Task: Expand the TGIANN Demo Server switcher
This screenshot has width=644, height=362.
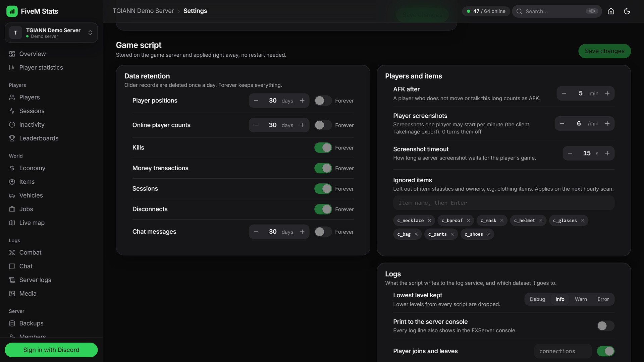Action: point(51,33)
